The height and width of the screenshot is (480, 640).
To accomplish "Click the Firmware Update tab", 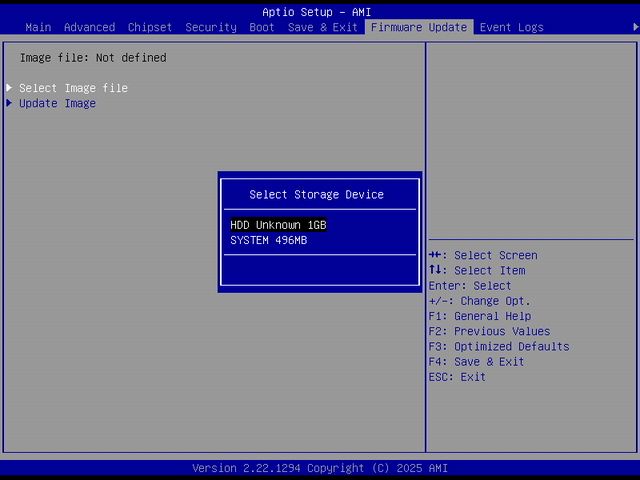I will click(x=419, y=27).
